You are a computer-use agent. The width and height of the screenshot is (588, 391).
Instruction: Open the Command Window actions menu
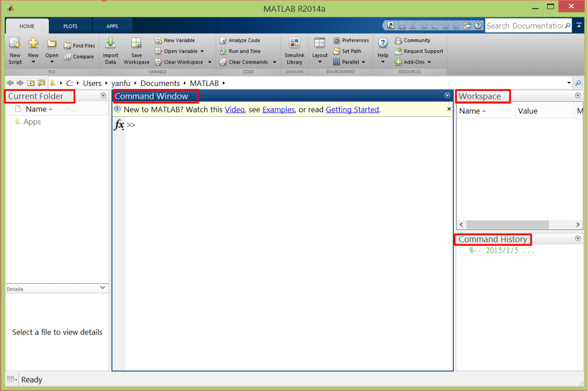coord(447,96)
